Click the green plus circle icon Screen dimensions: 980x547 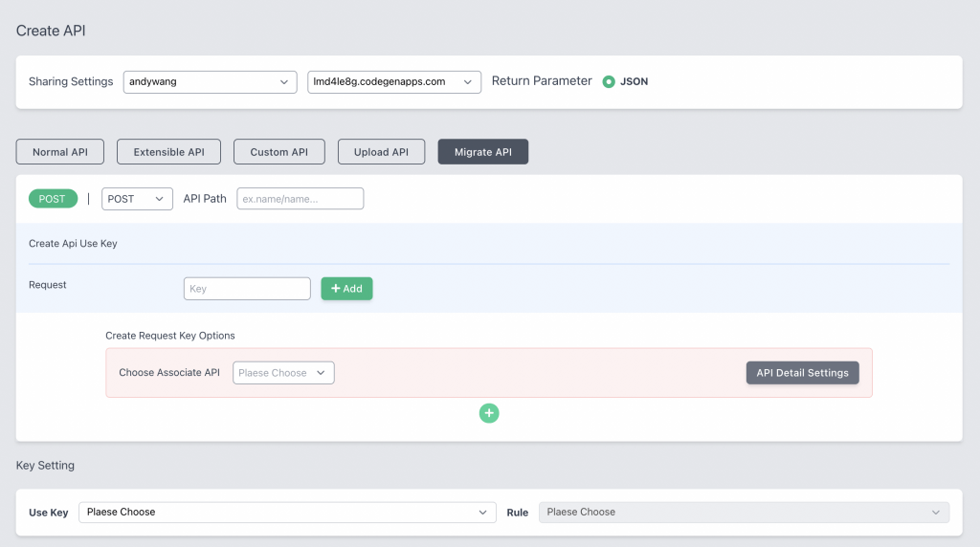(x=489, y=413)
